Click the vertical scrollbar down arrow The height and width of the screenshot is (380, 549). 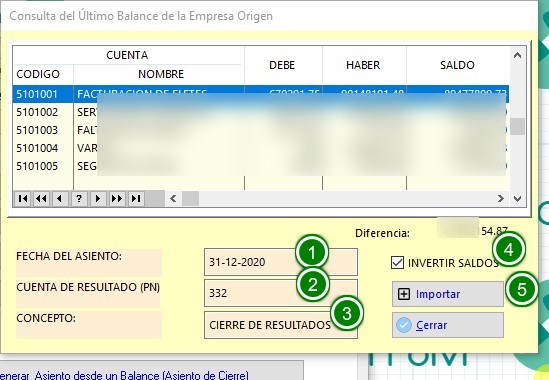(517, 199)
